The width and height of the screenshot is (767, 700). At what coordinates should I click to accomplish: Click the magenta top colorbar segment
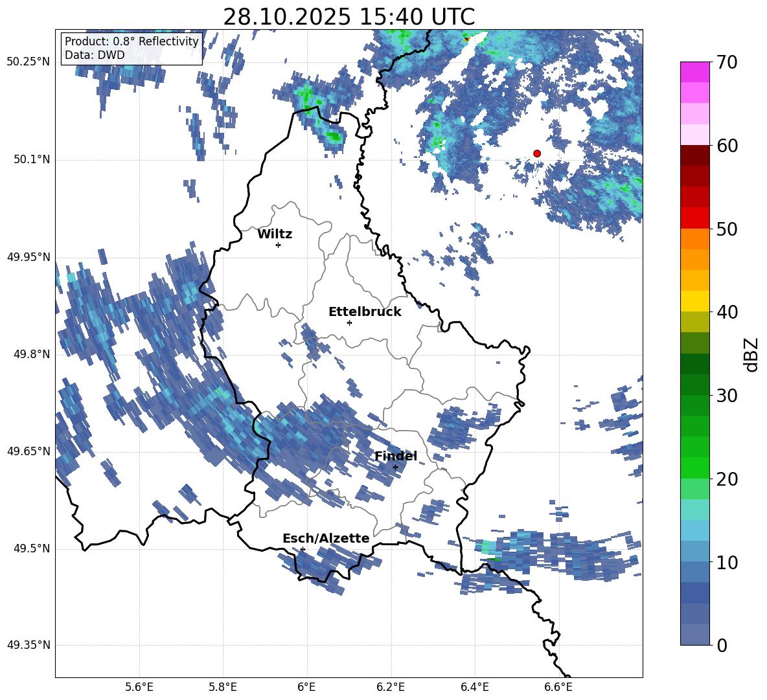[x=694, y=72]
